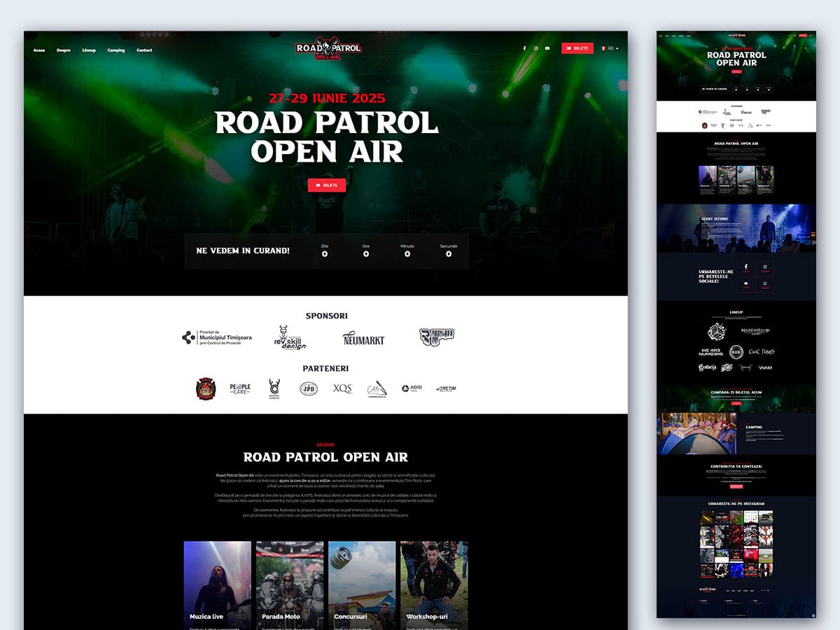
Task: Navigate to the Camping menu item
Action: point(116,50)
